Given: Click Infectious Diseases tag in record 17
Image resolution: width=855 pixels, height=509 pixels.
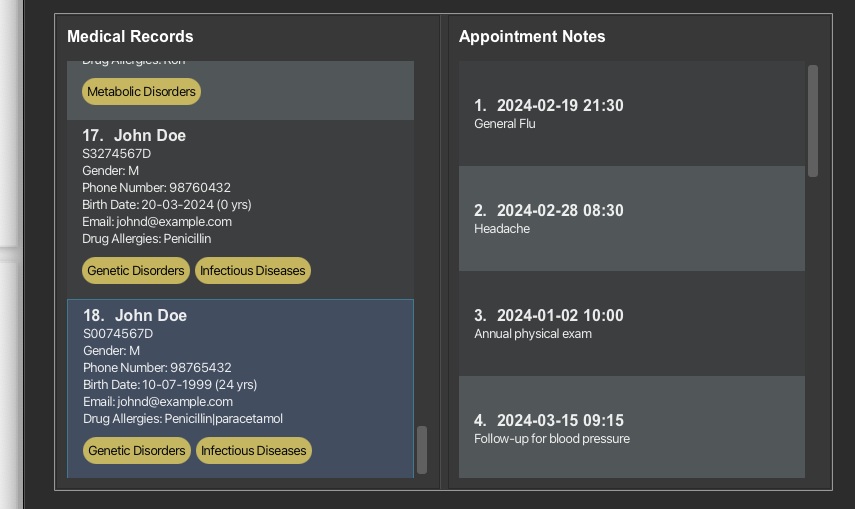Looking at the screenshot, I should click(252, 271).
